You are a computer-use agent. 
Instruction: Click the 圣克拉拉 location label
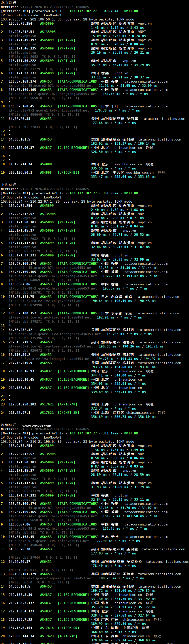[x=134, y=561]
